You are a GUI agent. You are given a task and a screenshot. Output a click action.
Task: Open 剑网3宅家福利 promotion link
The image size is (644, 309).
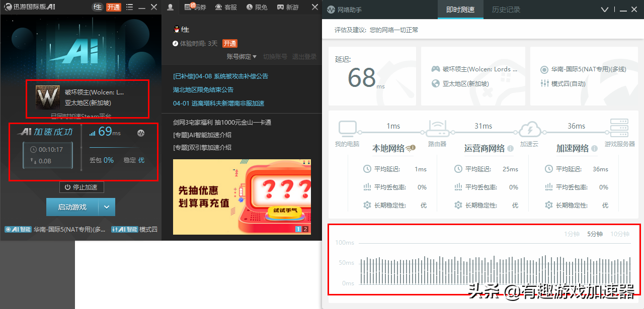coord(222,123)
